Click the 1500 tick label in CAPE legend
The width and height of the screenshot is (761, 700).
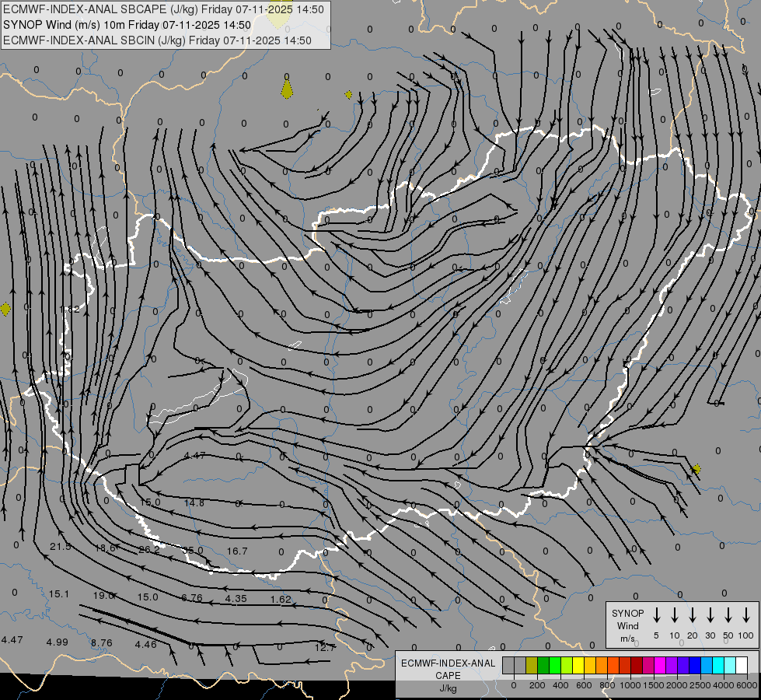[x=653, y=685]
